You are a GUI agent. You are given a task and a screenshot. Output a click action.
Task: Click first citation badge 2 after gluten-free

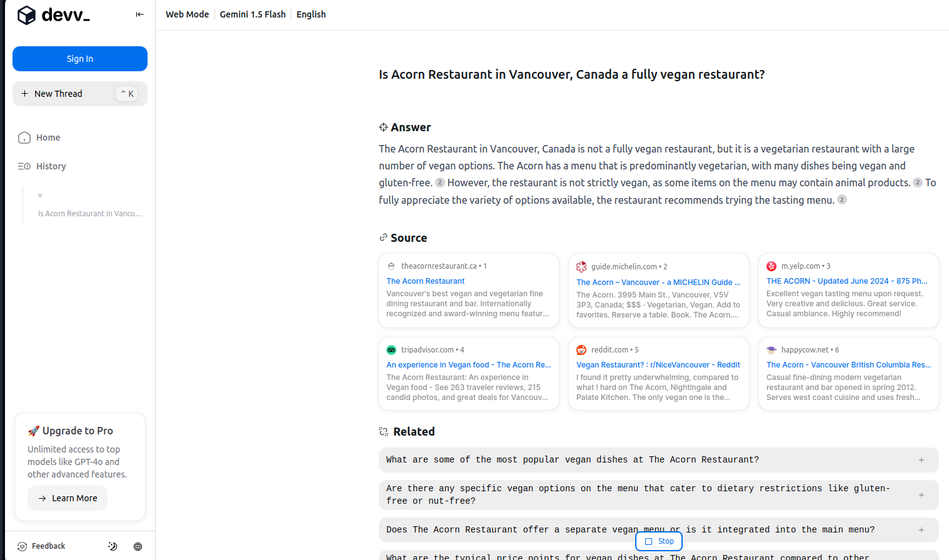[440, 182]
